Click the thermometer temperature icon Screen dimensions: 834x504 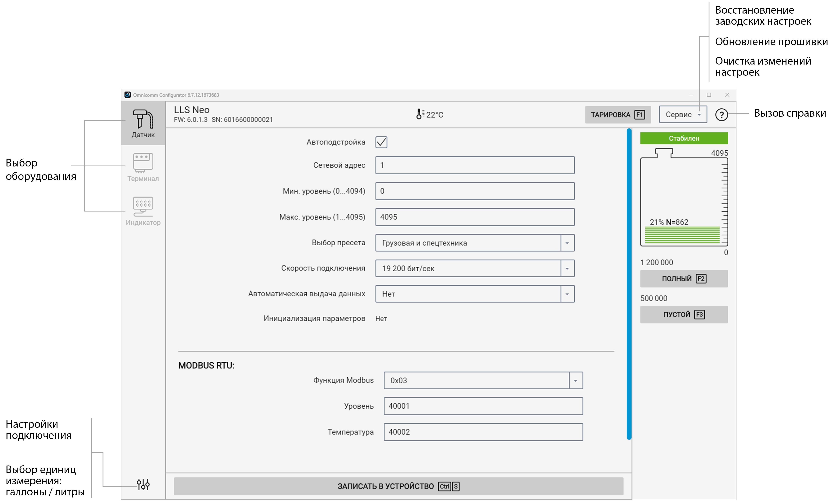419,114
